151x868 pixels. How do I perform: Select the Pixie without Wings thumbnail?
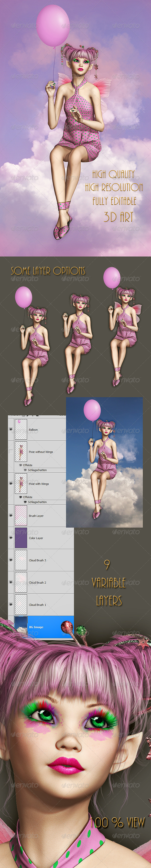(21, 452)
